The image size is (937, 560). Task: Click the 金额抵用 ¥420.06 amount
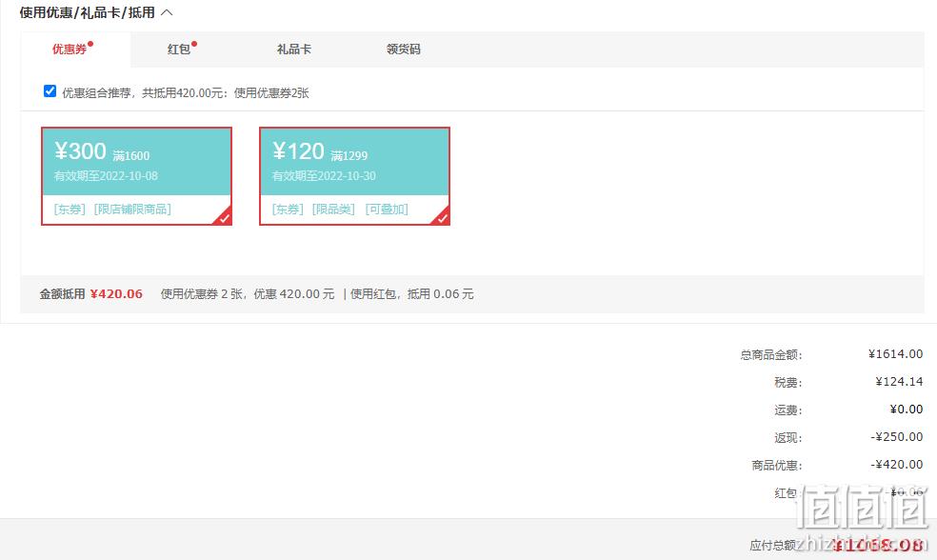(116, 294)
